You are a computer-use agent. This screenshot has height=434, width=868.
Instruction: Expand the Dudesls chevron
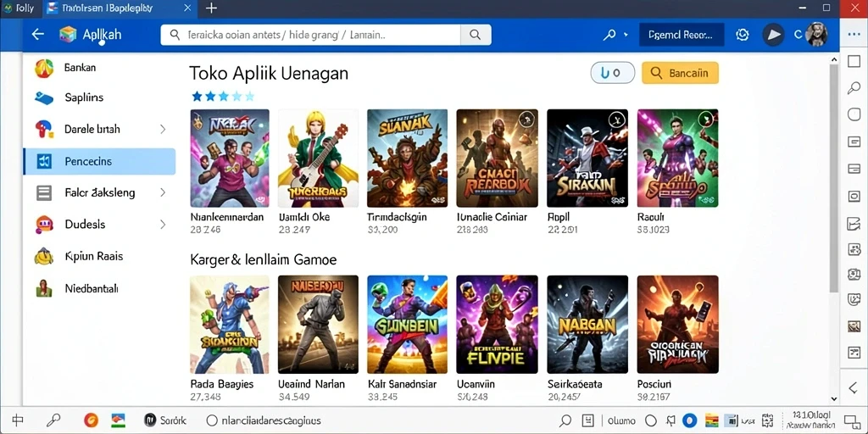pyautogui.click(x=163, y=224)
